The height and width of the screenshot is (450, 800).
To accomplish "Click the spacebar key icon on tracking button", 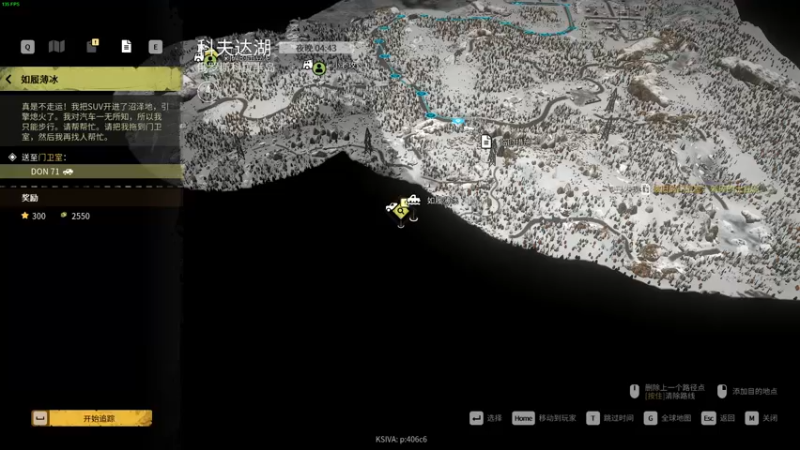I will 40,418.
